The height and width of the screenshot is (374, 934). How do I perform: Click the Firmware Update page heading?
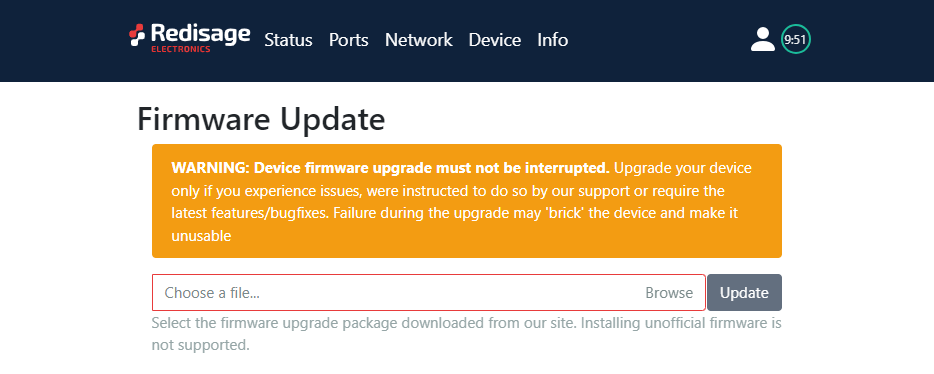point(261,119)
